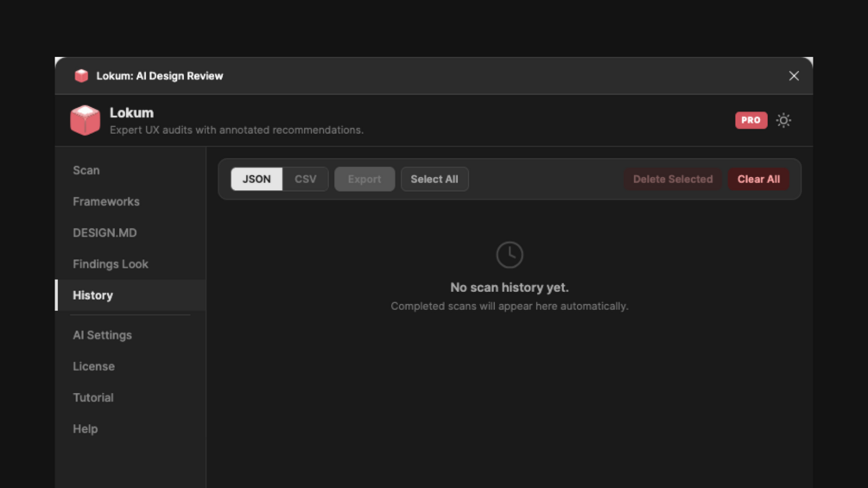
Task: Click the clock icon in empty state
Action: [x=510, y=255]
